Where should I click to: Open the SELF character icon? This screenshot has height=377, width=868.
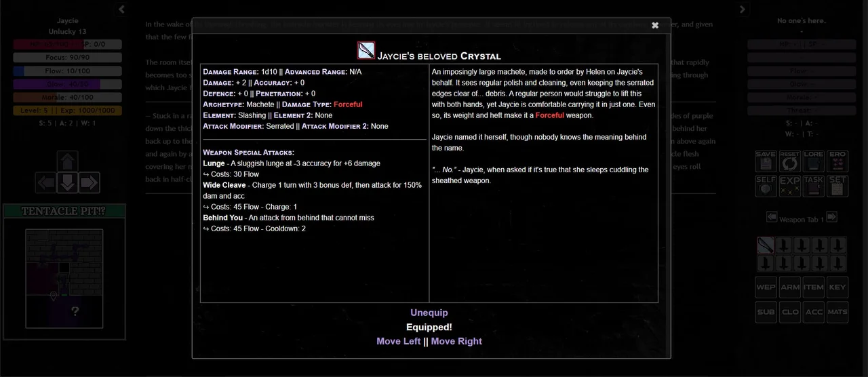point(766,186)
